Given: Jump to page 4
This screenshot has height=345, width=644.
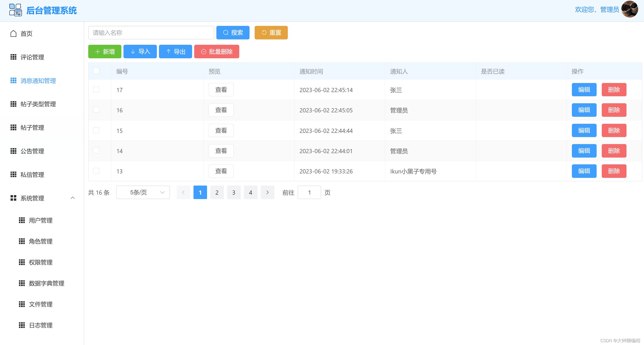Looking at the screenshot, I should point(250,192).
